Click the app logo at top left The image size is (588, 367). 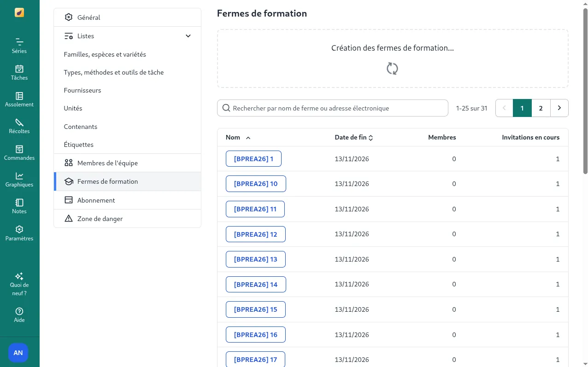[19, 12]
